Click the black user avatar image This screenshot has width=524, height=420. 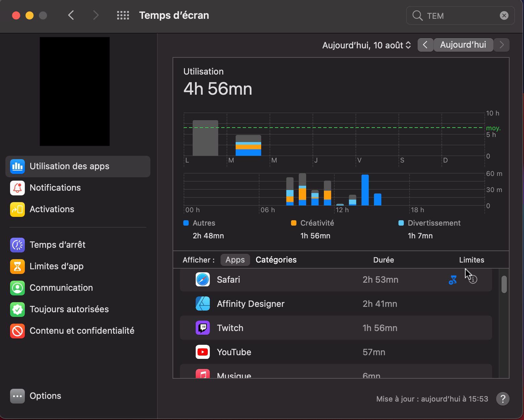[75, 91]
